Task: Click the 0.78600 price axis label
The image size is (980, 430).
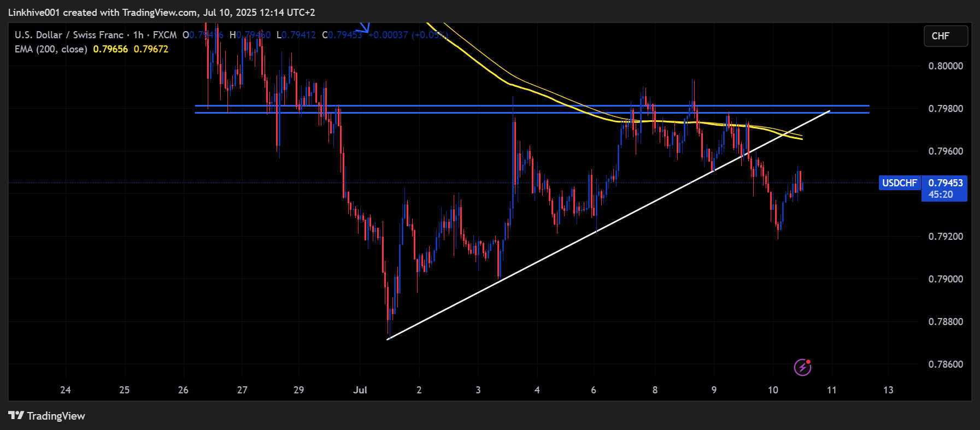Action: click(946, 364)
